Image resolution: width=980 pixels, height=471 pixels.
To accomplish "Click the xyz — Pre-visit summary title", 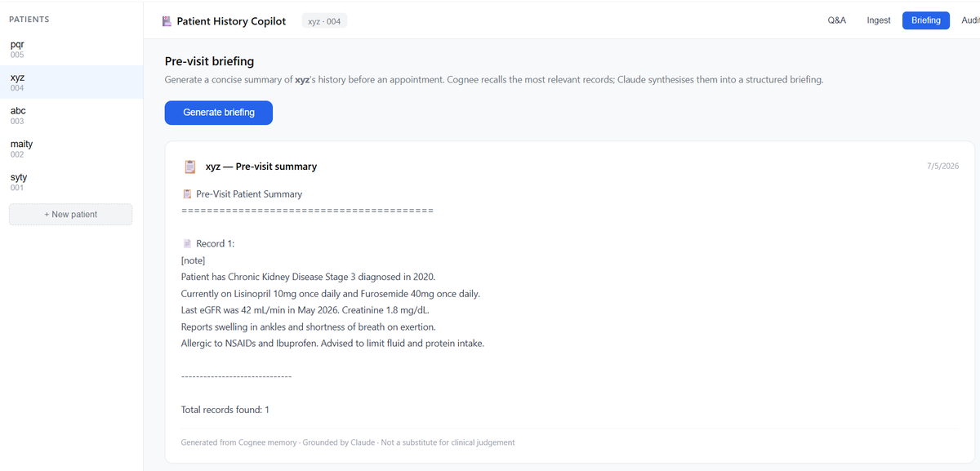I will 261,167.
